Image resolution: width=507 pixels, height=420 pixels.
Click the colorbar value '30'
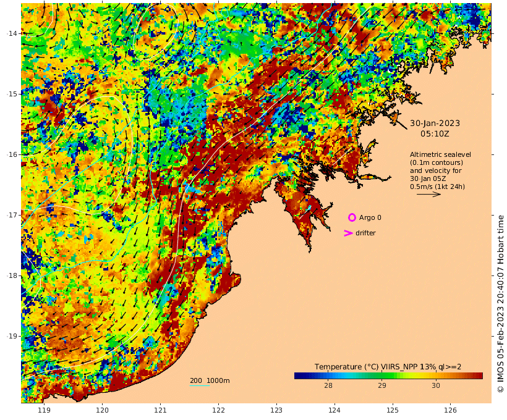click(435, 385)
